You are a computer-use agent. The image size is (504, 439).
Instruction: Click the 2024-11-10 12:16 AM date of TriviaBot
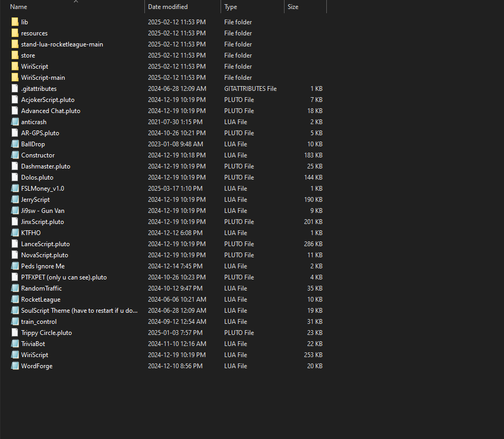[x=177, y=343]
